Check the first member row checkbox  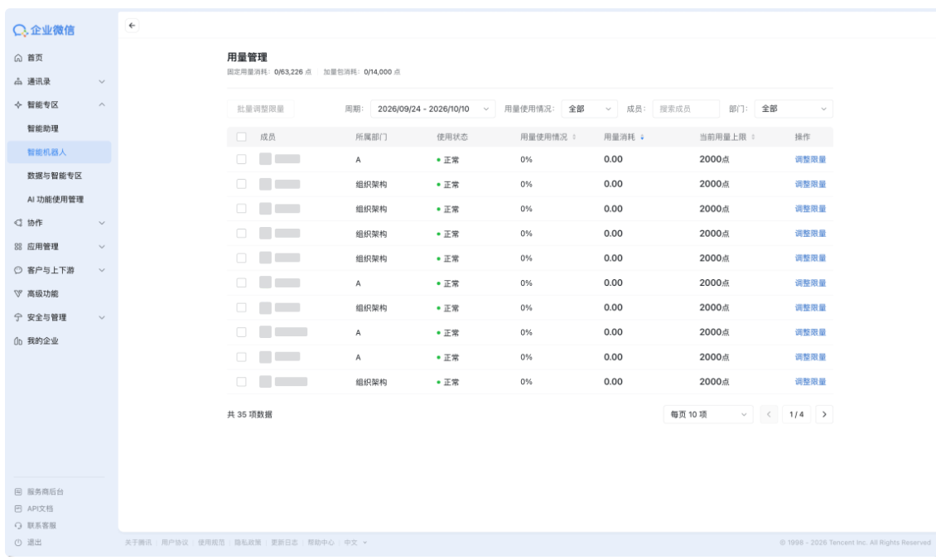click(x=241, y=159)
